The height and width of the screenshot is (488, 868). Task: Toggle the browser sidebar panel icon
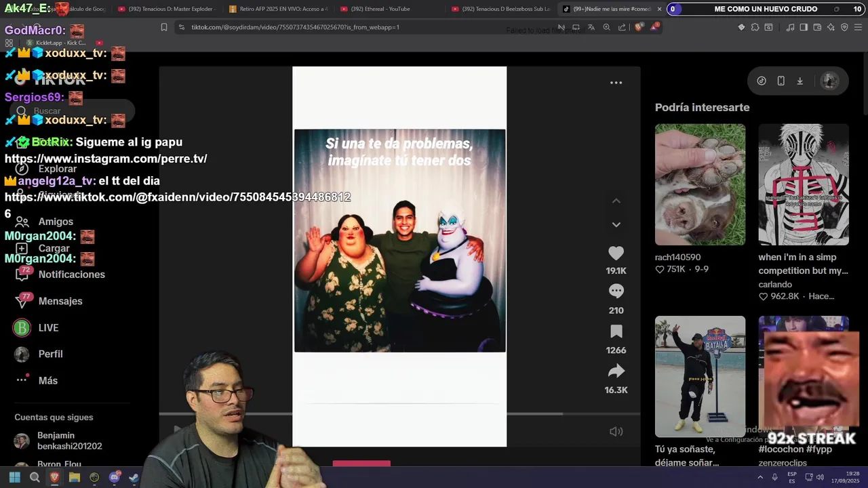804,27
